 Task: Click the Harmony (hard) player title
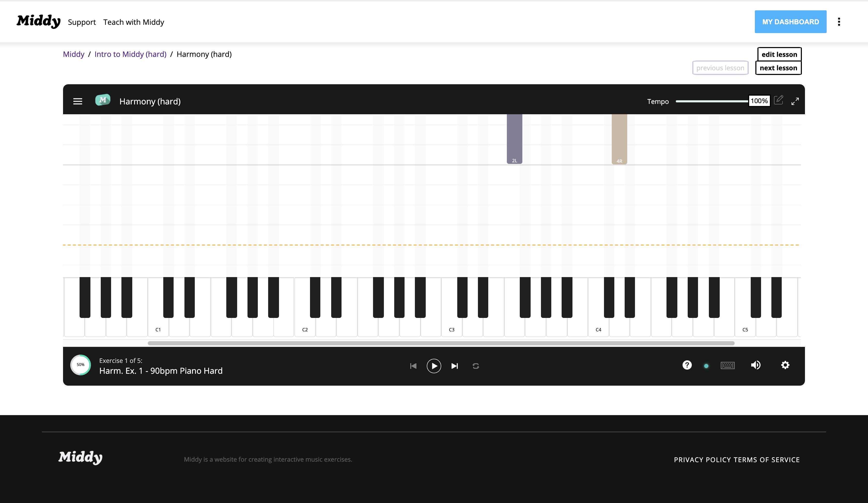pyautogui.click(x=150, y=101)
